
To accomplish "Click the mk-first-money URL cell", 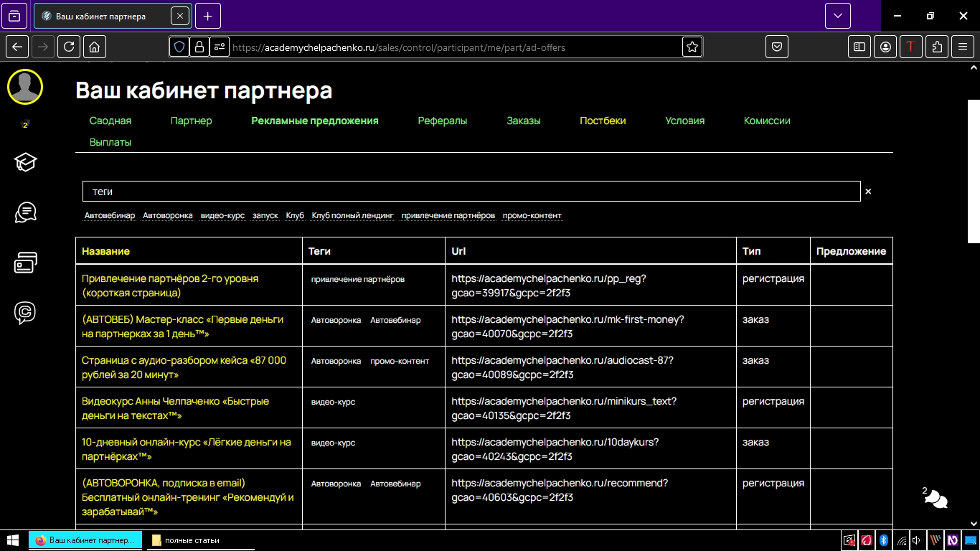I will [x=567, y=326].
